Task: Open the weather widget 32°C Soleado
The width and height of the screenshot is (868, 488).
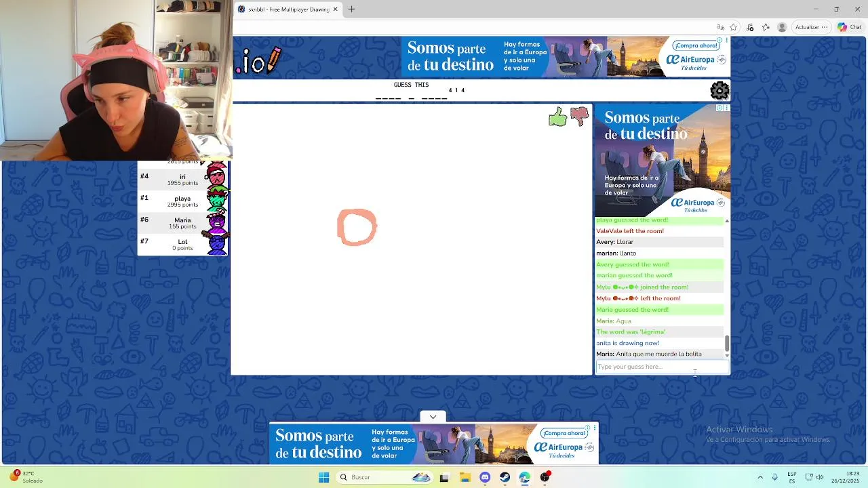Action: 26,477
